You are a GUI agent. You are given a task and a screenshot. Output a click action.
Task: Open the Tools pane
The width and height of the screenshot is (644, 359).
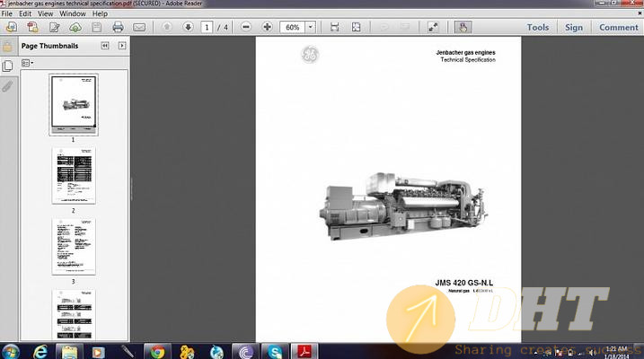tap(538, 28)
